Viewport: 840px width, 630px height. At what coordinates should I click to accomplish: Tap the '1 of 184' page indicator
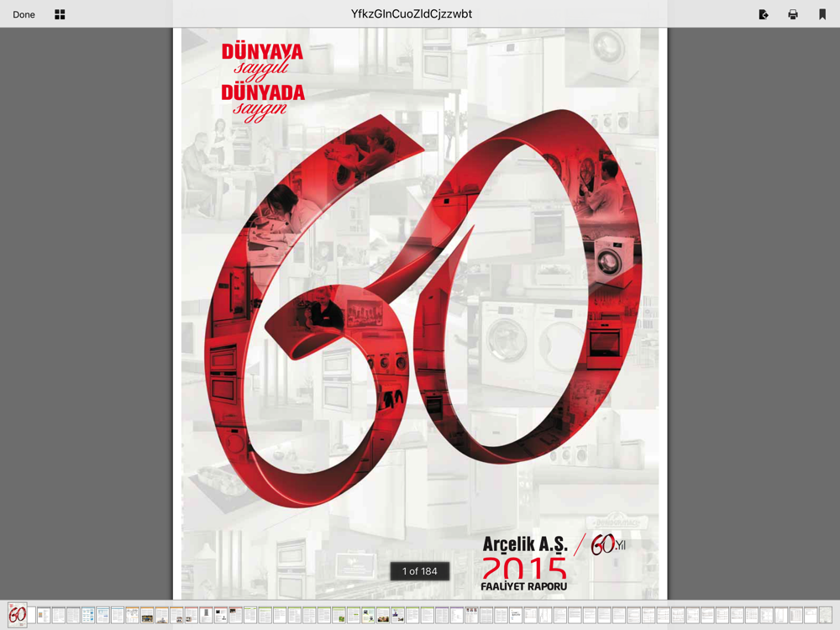click(x=419, y=571)
